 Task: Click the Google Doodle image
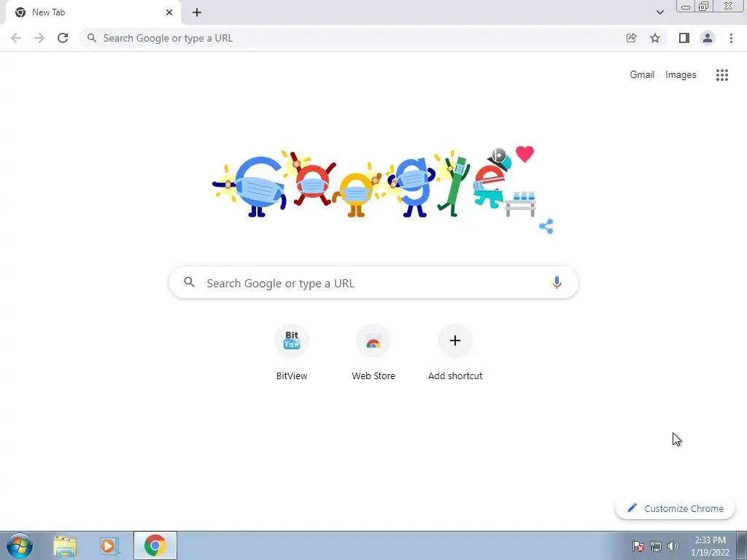(374, 183)
